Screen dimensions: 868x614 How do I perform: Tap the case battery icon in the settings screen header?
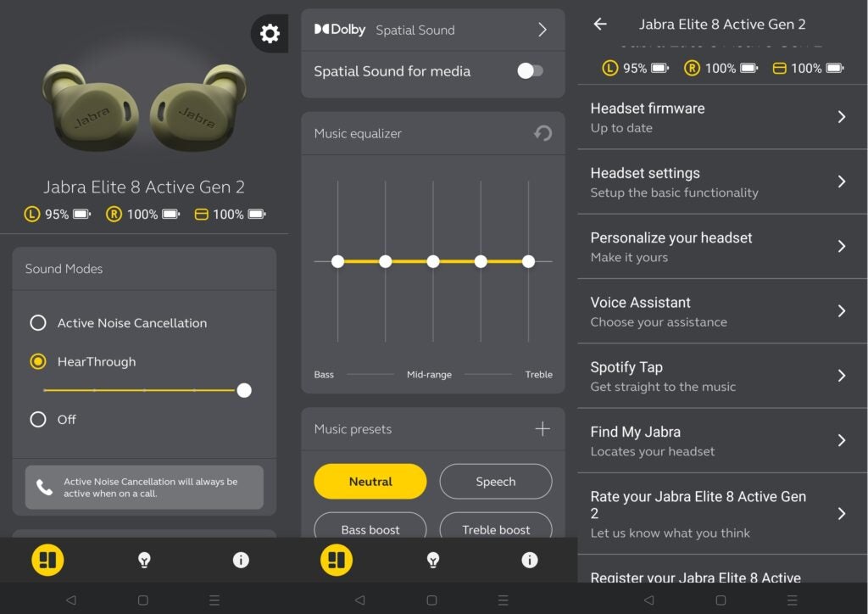pos(780,68)
